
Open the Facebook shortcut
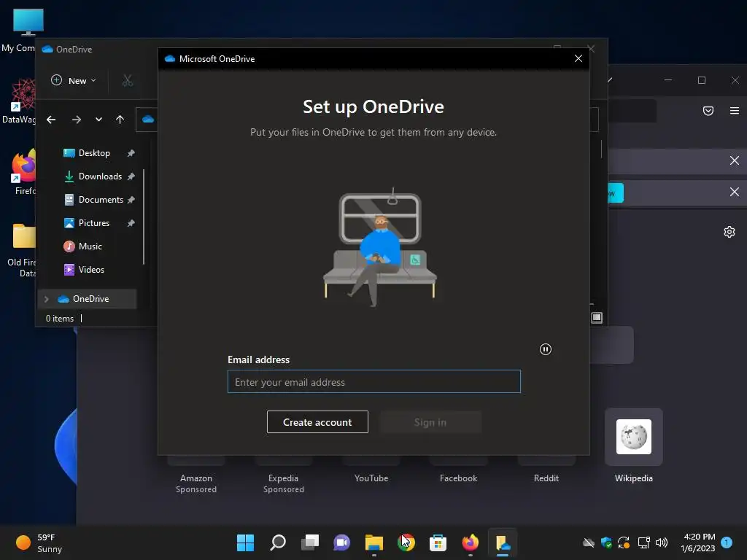coord(458,478)
